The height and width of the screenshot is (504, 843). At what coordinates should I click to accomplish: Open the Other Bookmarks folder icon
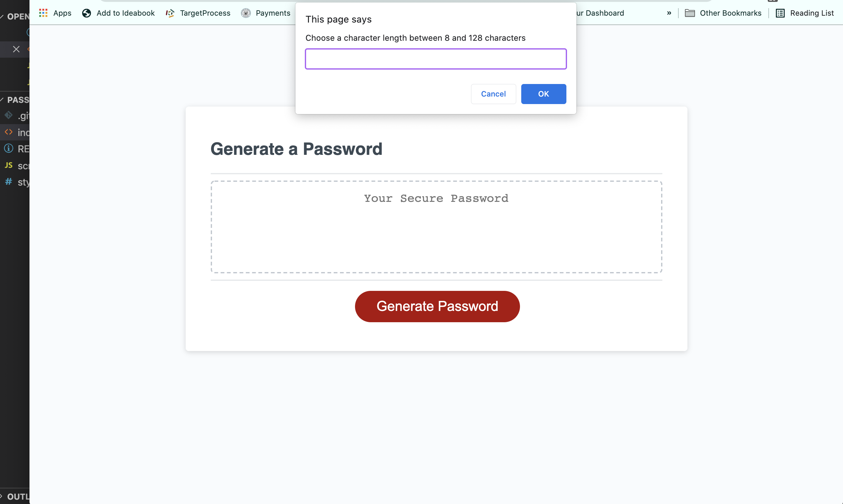pyautogui.click(x=690, y=13)
